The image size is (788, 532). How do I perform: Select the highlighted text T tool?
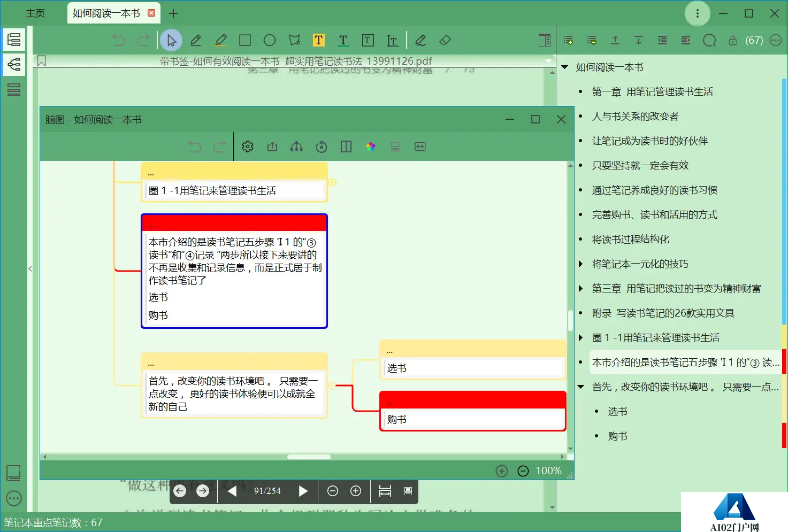[319, 40]
